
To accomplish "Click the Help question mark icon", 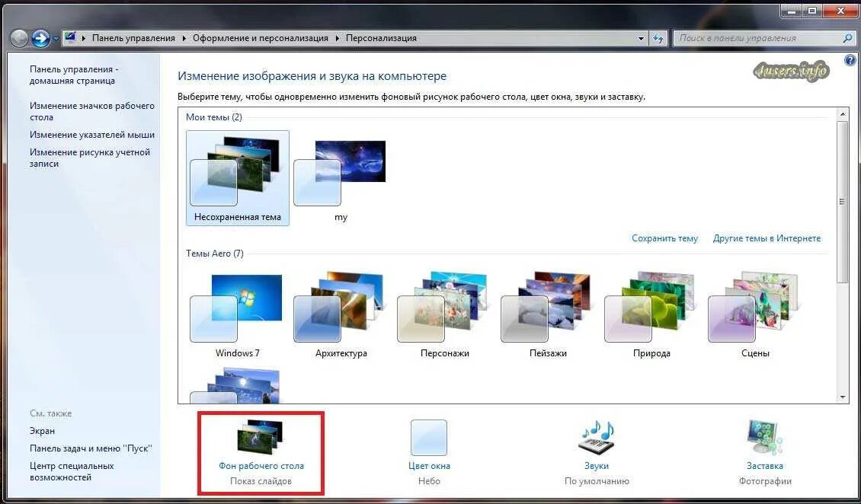I will coord(849,60).
